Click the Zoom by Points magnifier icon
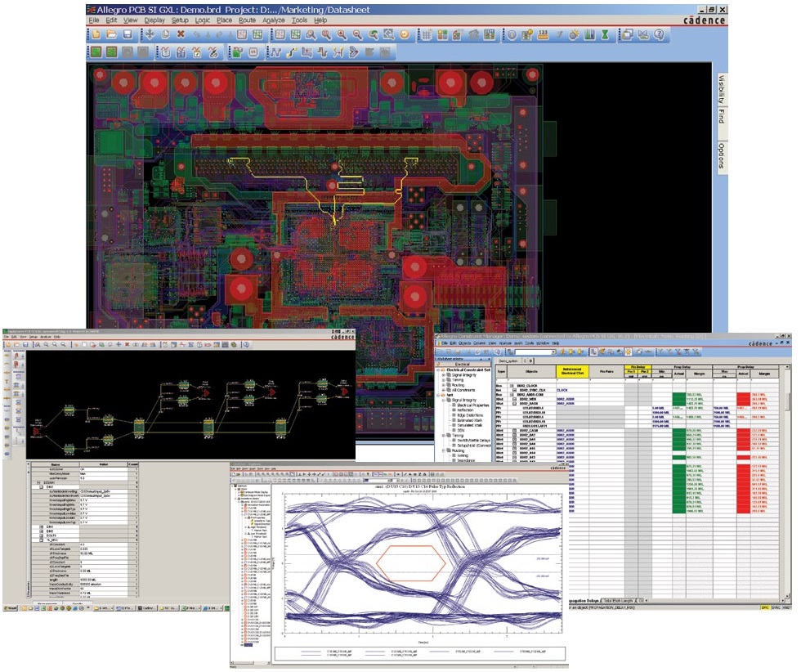This screenshot has width=801, height=672. click(311, 34)
